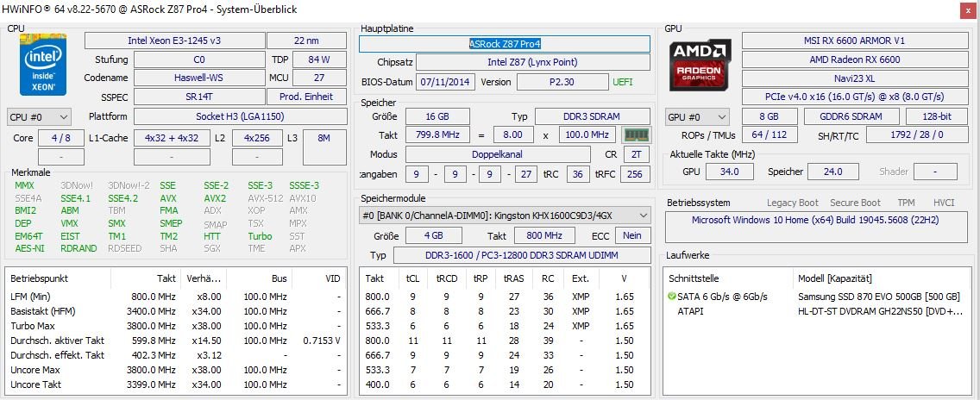Select the Uncore Takt row
This screenshot has width=980, height=400.
(x=176, y=384)
